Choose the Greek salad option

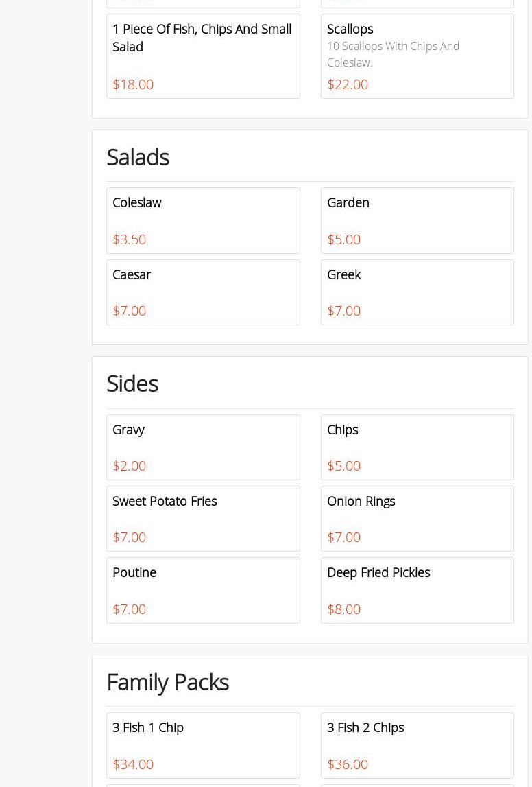pyautogui.click(x=417, y=292)
